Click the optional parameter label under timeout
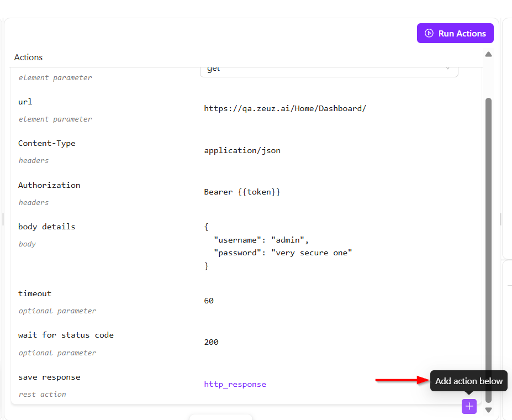This screenshot has height=420, width=512. tap(57, 311)
